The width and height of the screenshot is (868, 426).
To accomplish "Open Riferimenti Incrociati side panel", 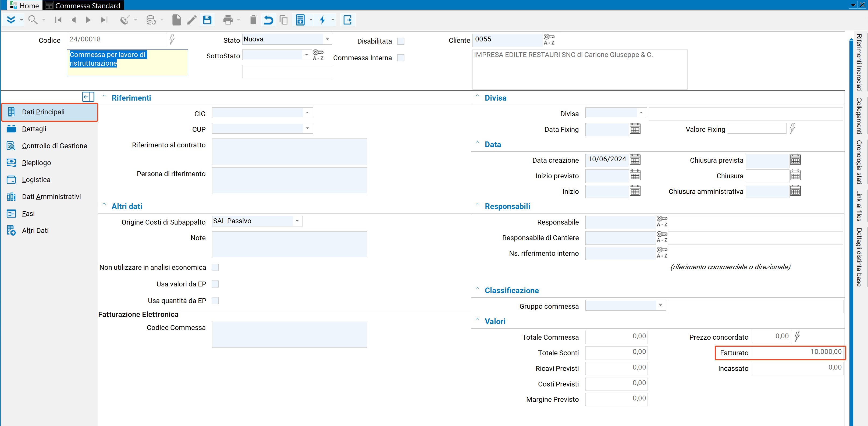I will coord(859,62).
